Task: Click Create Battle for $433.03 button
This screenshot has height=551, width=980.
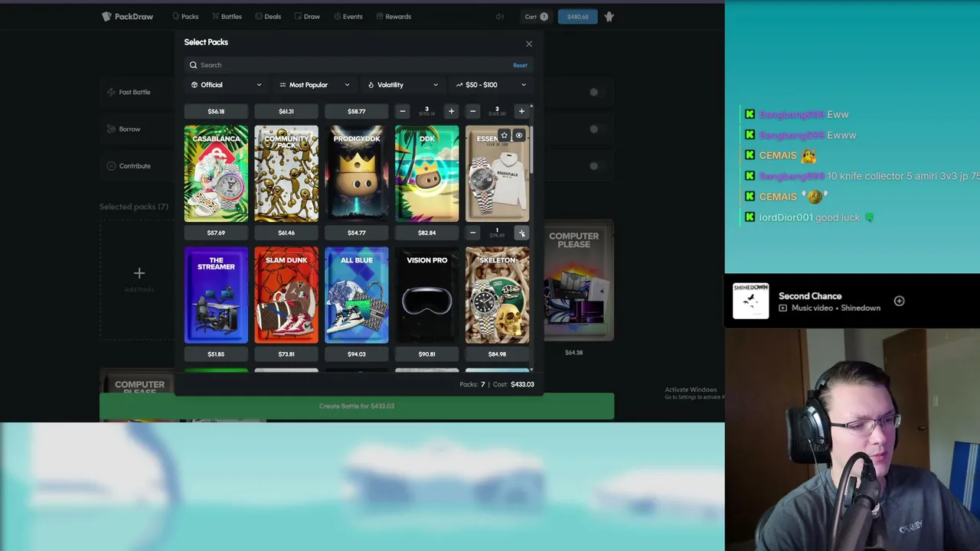Action: tap(357, 406)
